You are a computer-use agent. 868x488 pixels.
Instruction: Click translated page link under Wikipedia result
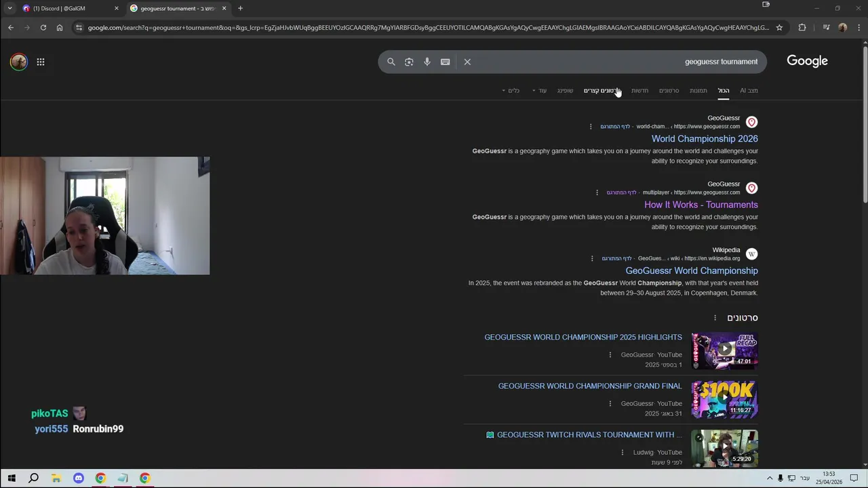click(x=616, y=258)
